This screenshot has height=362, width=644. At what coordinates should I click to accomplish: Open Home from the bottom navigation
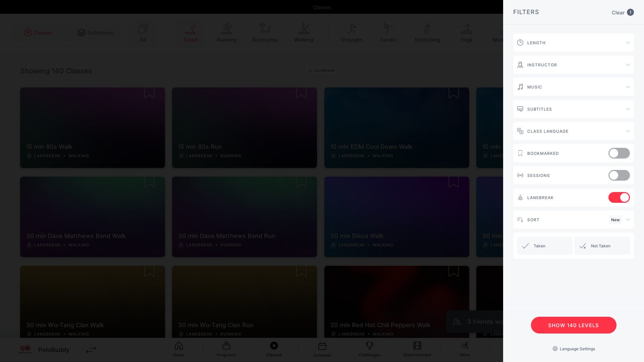tap(179, 349)
